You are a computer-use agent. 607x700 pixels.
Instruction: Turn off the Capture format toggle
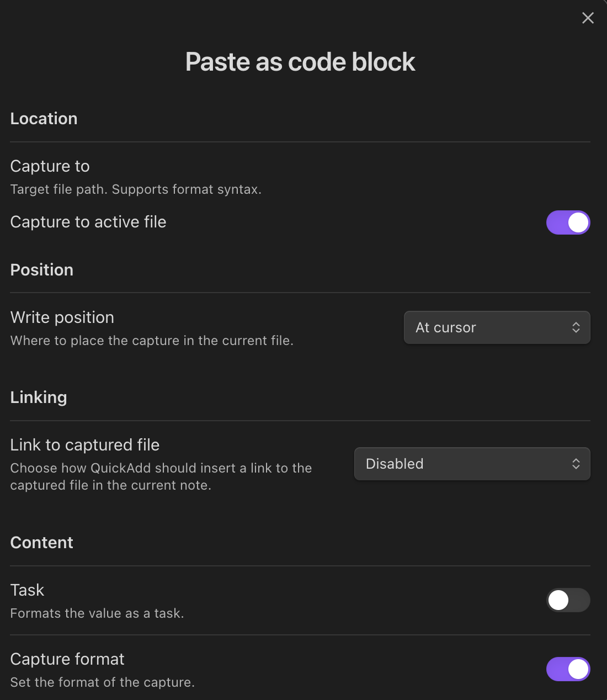pyautogui.click(x=568, y=669)
